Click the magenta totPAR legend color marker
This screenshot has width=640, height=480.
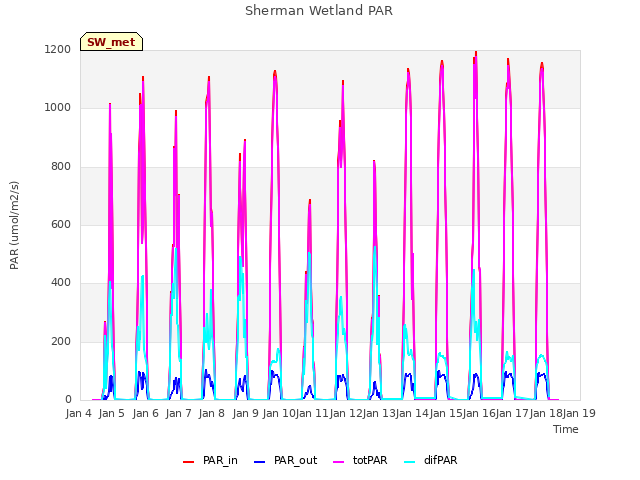point(339,462)
